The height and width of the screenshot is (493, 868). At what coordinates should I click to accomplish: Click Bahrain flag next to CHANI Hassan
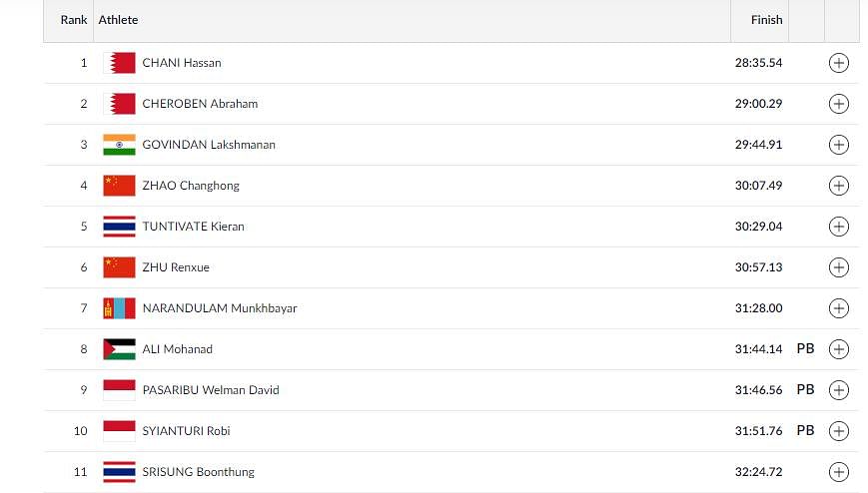(119, 63)
